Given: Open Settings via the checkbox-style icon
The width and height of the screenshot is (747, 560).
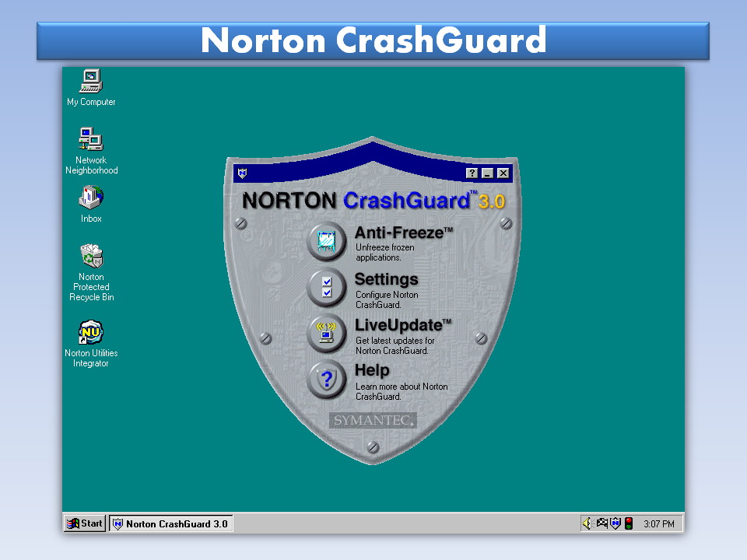Looking at the screenshot, I should tap(328, 288).
